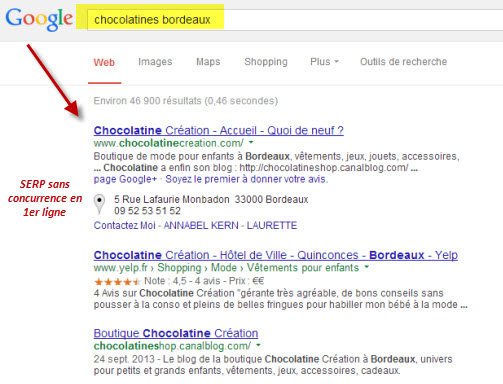Image resolution: width=503 pixels, height=384 pixels.
Task: Click the phone number 09 52 53 51 52
Action: tap(147, 211)
